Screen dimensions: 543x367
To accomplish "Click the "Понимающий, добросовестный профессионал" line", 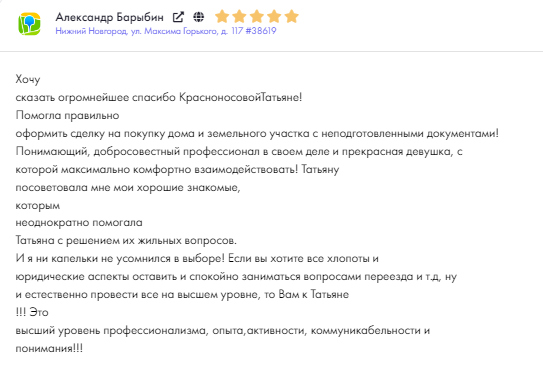I will pyautogui.click(x=239, y=152).
